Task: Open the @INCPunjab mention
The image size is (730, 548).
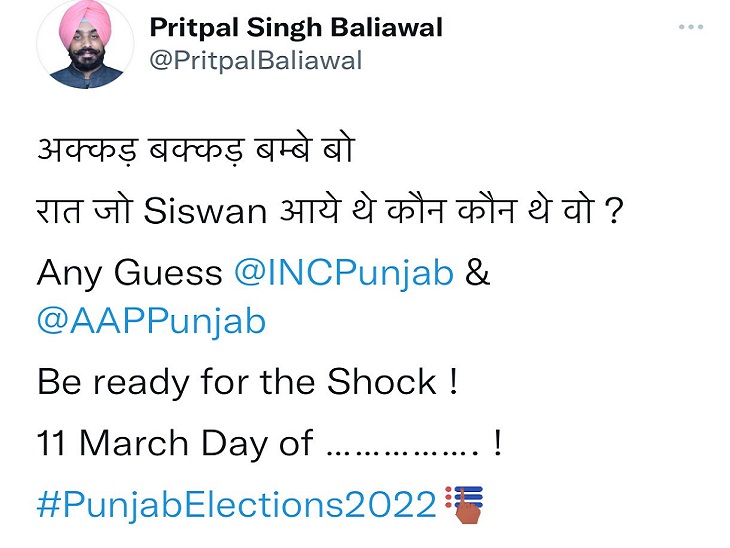Action: 343,272
